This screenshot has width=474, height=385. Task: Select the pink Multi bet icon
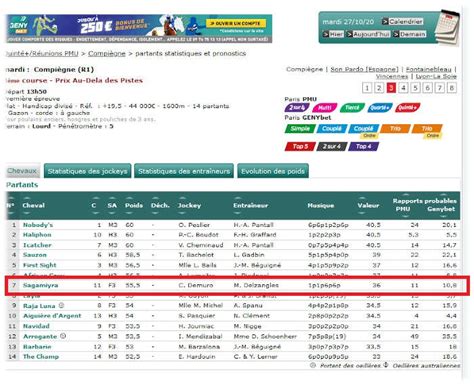click(x=324, y=108)
